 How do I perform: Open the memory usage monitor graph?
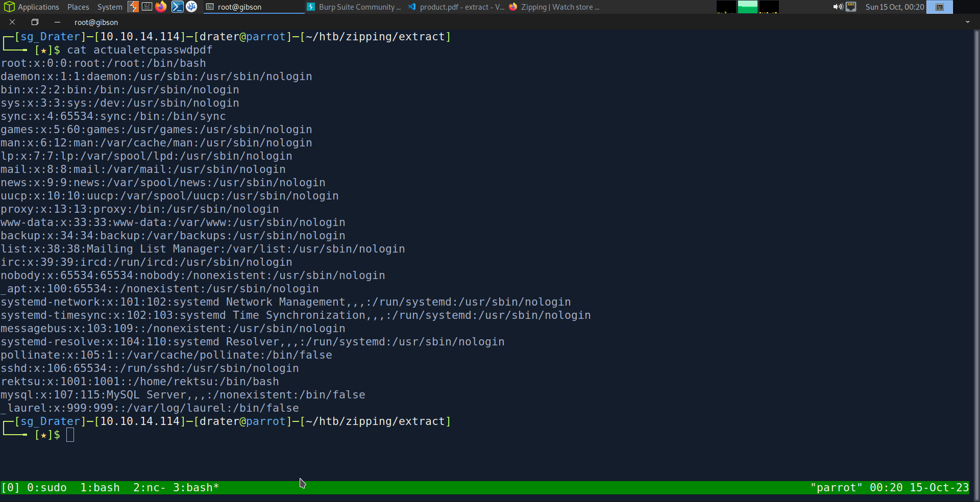tap(748, 7)
